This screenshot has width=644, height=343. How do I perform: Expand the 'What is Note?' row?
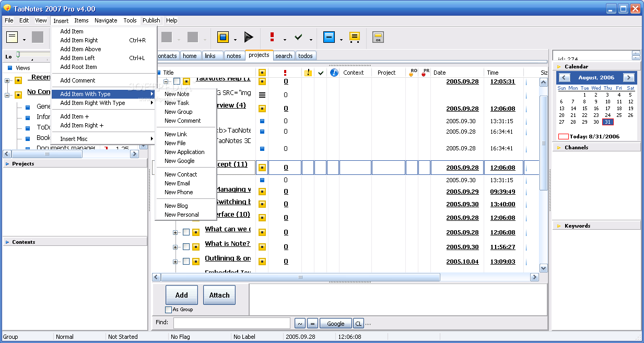point(175,247)
